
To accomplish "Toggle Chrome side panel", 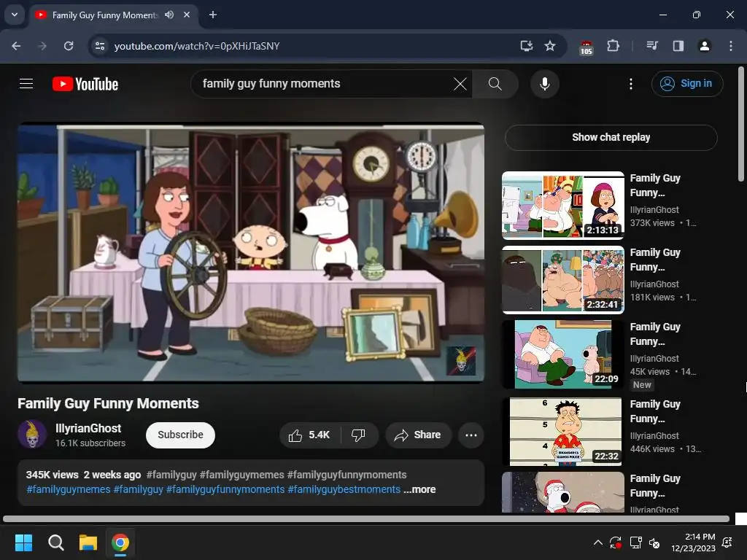I will (678, 46).
